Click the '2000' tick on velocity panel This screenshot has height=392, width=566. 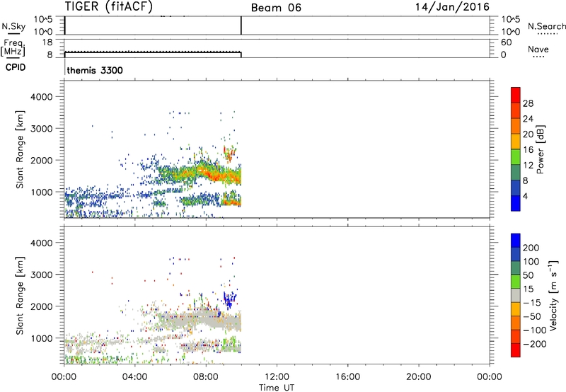coord(42,306)
